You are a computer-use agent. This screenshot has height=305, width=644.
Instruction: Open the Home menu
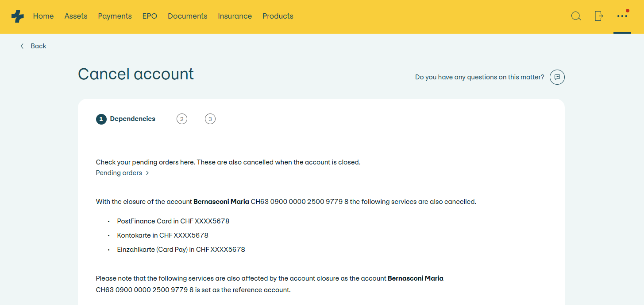43,16
